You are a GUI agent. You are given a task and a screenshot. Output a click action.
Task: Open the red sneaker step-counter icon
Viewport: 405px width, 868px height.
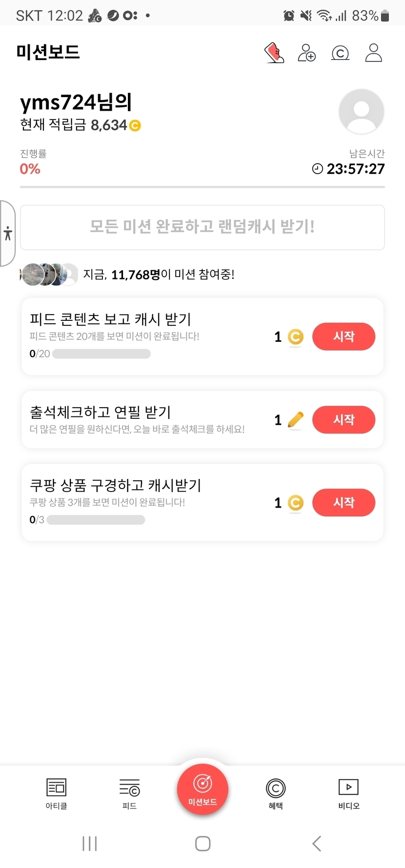click(x=274, y=53)
